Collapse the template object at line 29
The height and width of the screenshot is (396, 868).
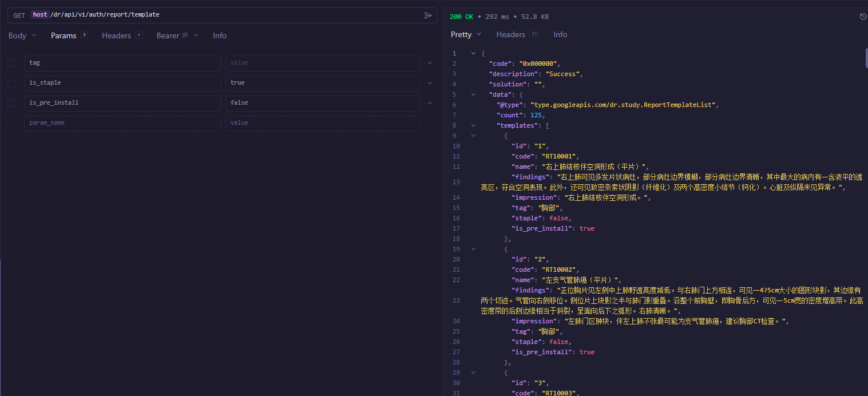[473, 373]
